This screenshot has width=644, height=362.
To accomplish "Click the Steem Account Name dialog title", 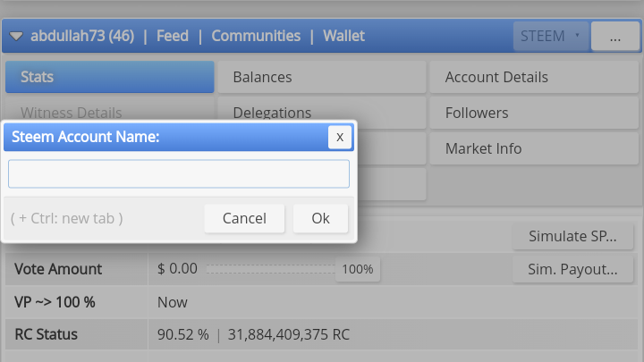I will pos(86,137).
